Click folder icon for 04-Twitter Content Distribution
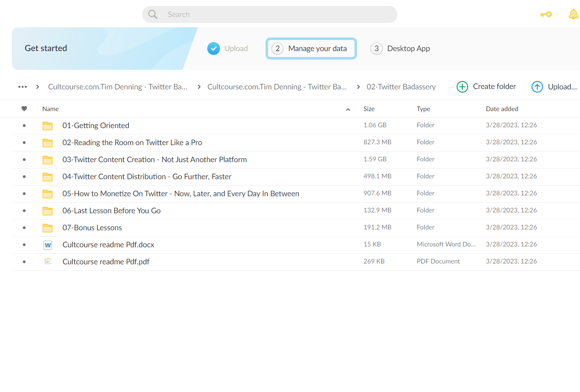 point(48,177)
